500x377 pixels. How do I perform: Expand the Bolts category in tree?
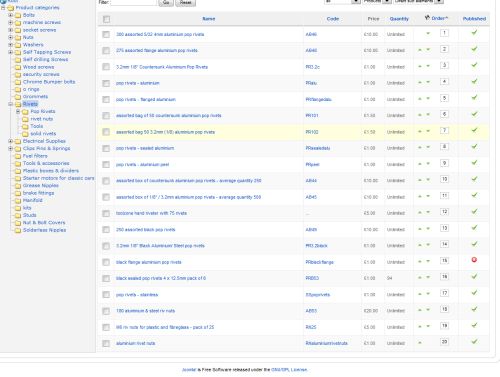10,15
